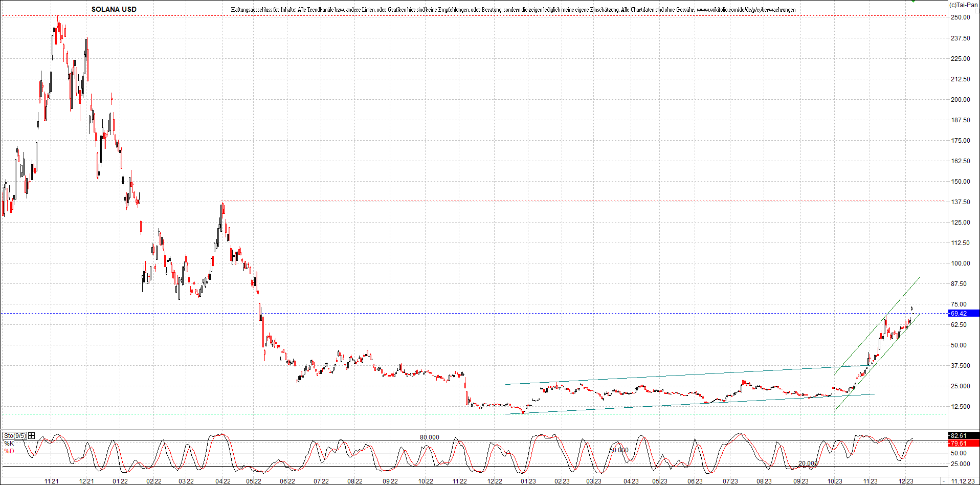Click the plus icon beside Sto(9/5)
The height and width of the screenshot is (485, 980).
click(32, 435)
